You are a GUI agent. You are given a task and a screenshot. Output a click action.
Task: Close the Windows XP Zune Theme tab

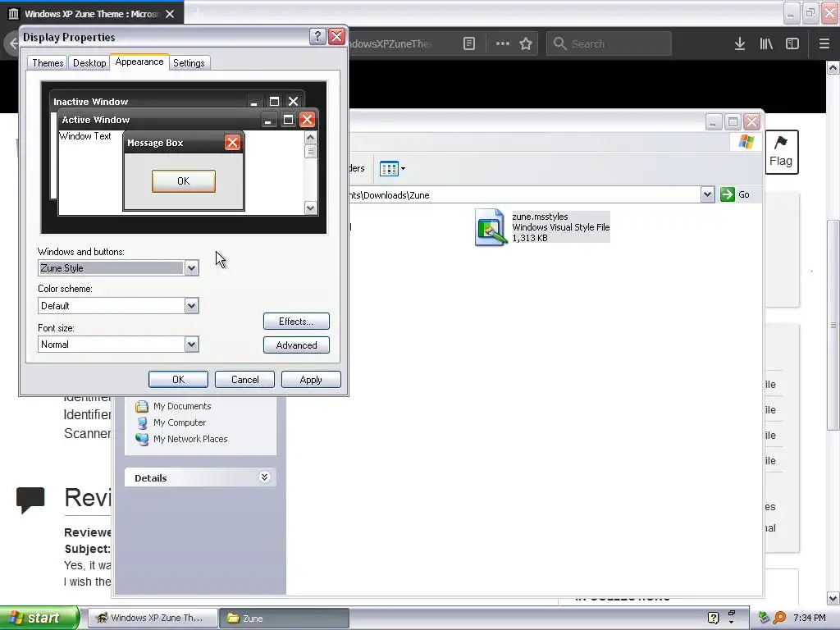pos(170,14)
